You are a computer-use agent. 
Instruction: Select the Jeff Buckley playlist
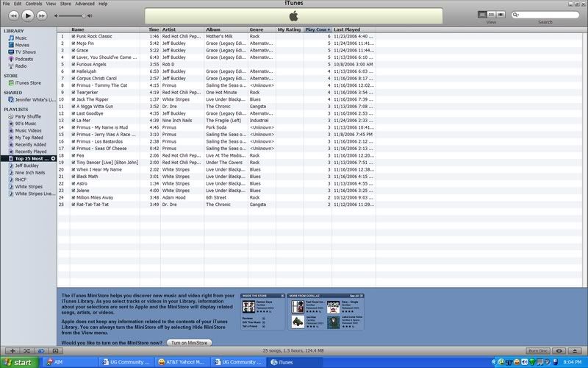[x=24, y=166]
